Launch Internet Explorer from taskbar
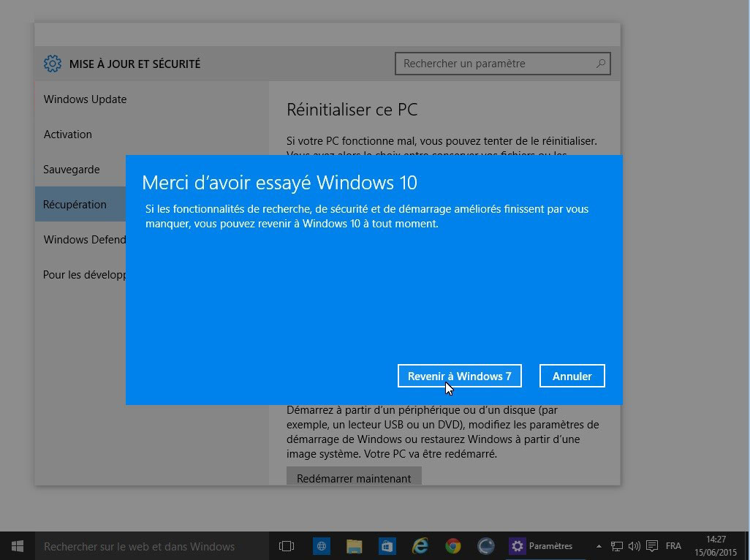The height and width of the screenshot is (560, 750). pos(420,545)
